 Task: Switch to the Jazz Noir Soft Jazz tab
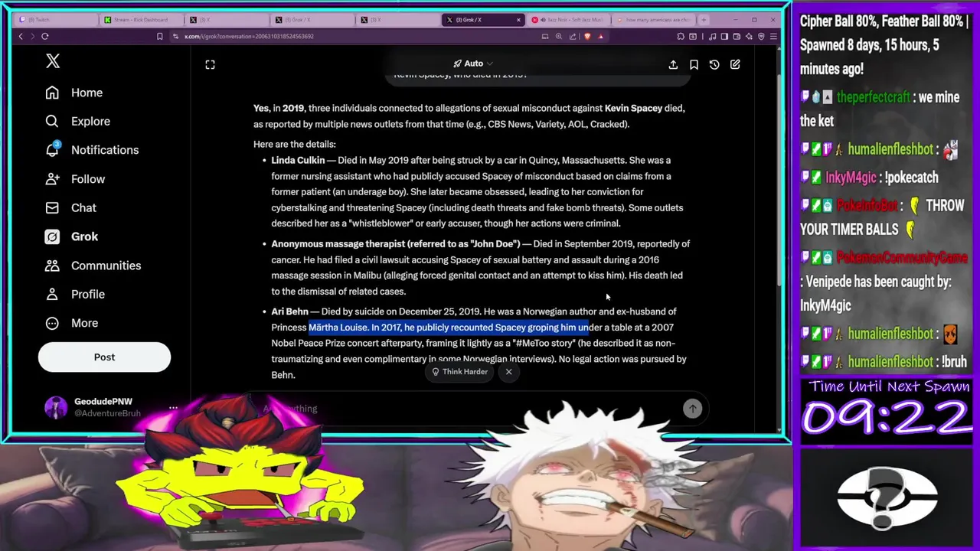pyautogui.click(x=568, y=19)
